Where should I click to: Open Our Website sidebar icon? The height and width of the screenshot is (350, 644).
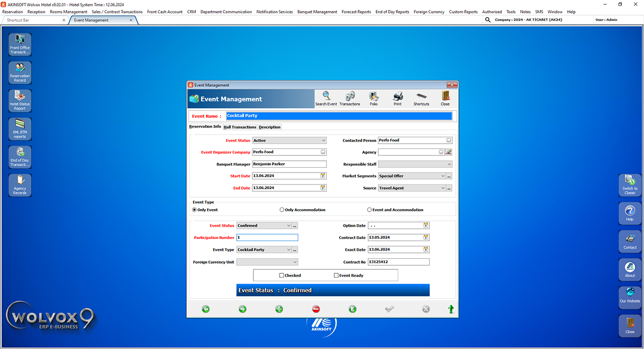click(x=630, y=297)
